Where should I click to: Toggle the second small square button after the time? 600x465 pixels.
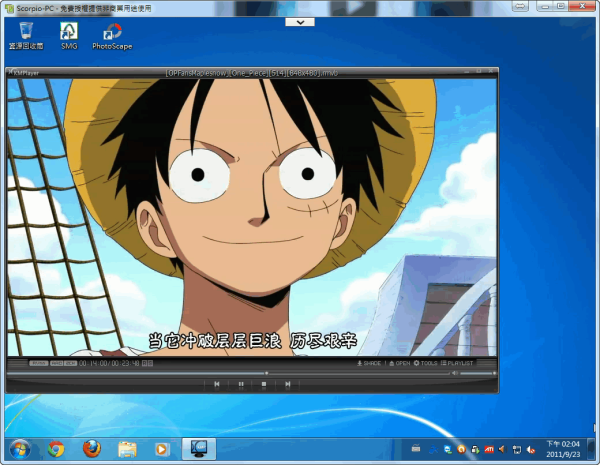[x=150, y=363]
